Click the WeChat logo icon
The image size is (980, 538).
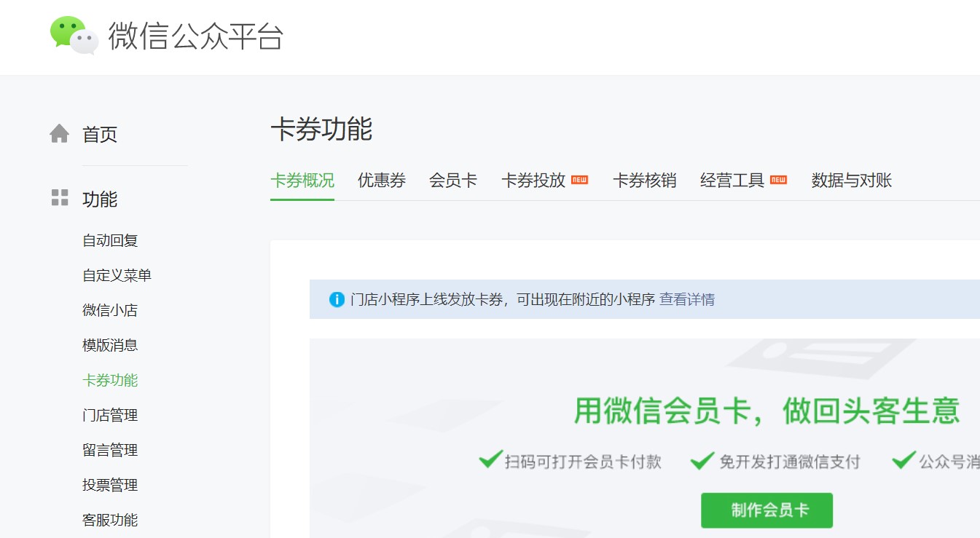(74, 35)
